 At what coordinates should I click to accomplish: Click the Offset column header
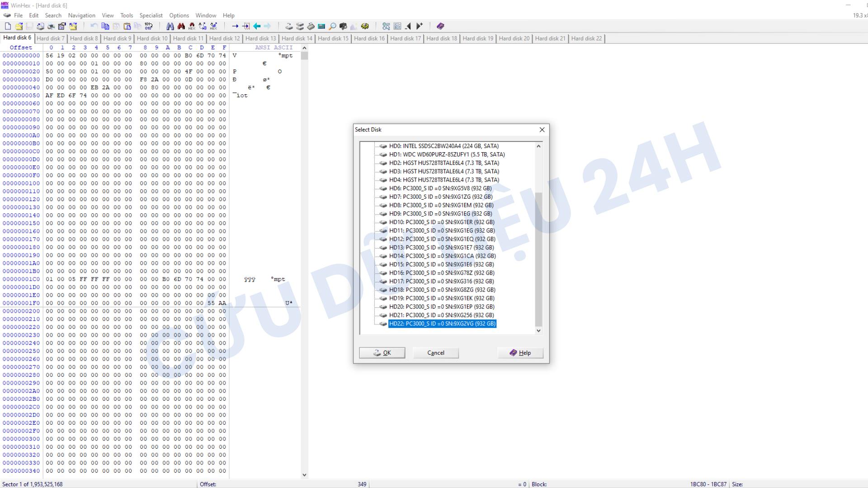21,47
